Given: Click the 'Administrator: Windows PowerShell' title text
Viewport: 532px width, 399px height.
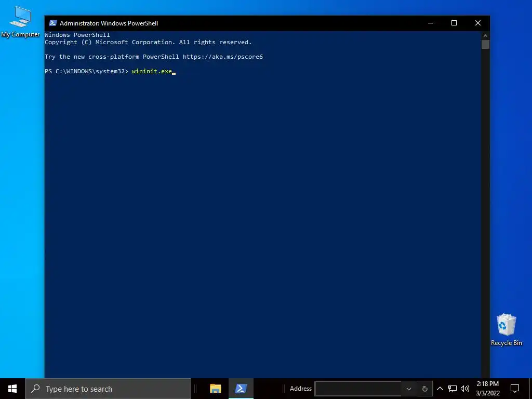Looking at the screenshot, I should 109,23.
